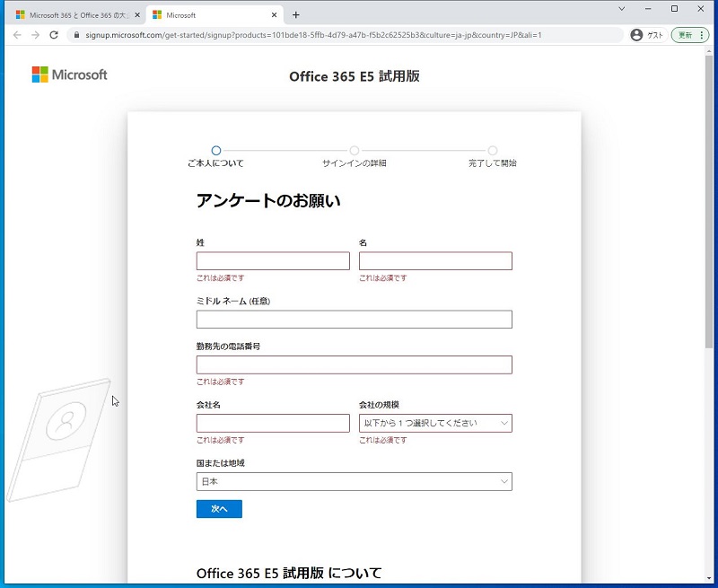Viewport: 718px width, 588px height.
Task: Open a new tab with the plus icon
Action: click(296, 15)
